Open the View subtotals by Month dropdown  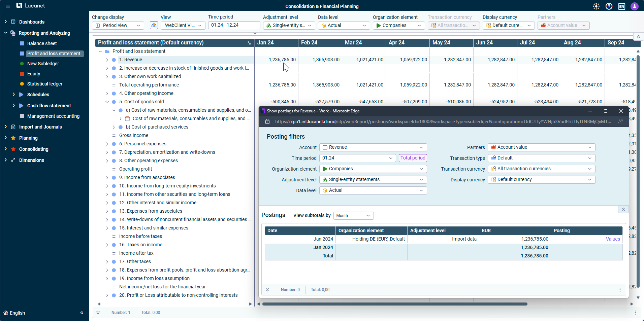coord(353,216)
